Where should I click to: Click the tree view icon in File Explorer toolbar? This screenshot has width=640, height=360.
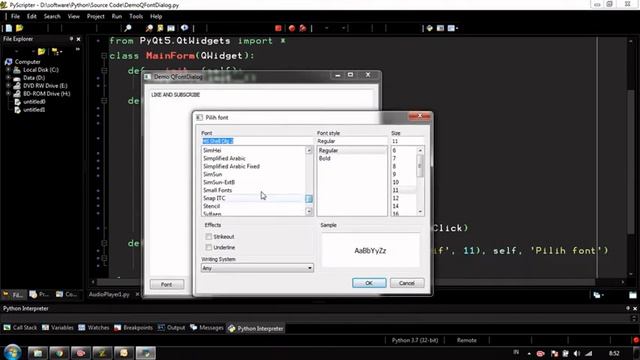[x=55, y=52]
